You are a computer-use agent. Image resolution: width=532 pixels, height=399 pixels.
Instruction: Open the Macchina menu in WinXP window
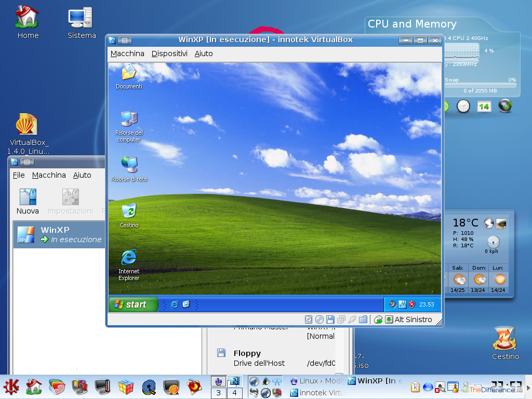(127, 54)
